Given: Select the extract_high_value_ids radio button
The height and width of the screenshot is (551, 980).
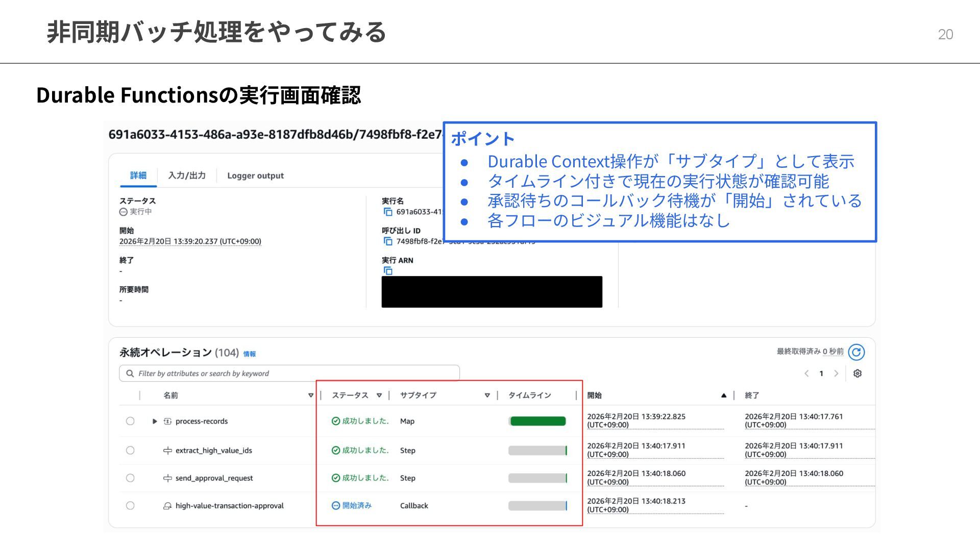Looking at the screenshot, I should click(130, 450).
